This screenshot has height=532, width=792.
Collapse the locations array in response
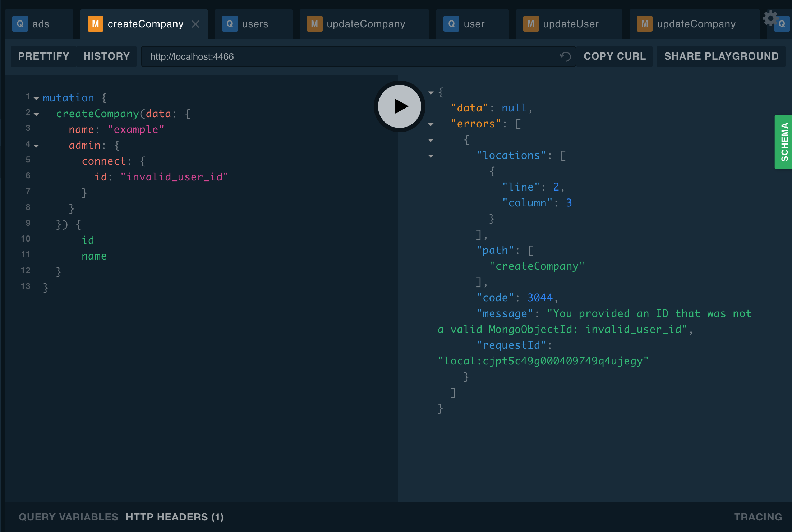pyautogui.click(x=431, y=156)
